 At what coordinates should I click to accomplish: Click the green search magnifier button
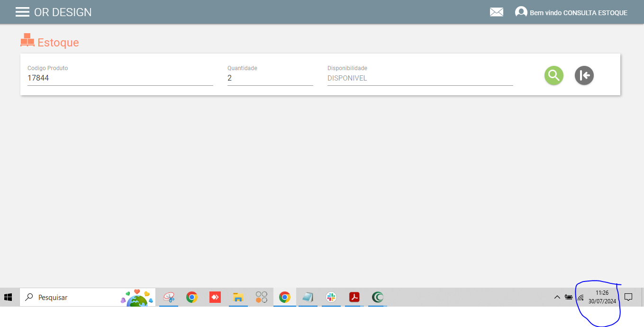pos(553,75)
